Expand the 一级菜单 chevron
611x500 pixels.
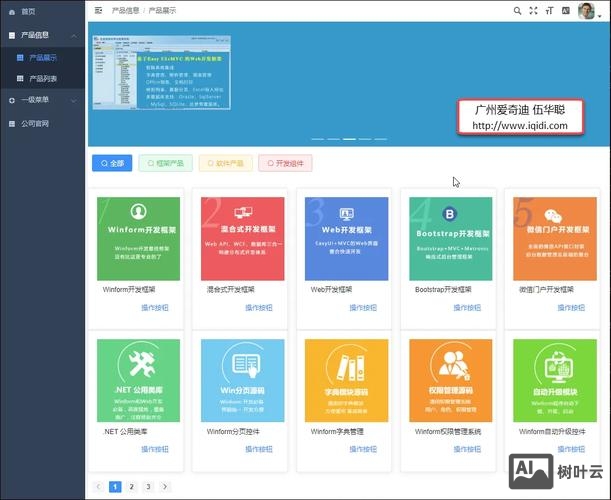pos(74,101)
